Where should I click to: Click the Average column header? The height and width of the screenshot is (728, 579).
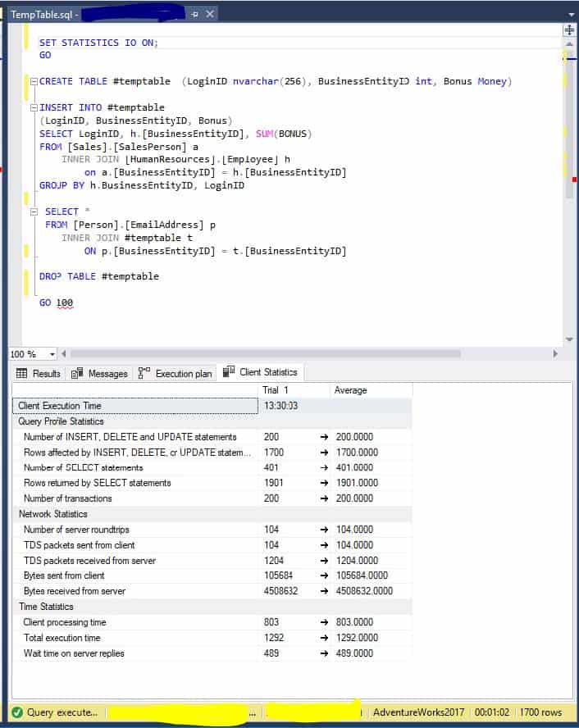(x=371, y=390)
